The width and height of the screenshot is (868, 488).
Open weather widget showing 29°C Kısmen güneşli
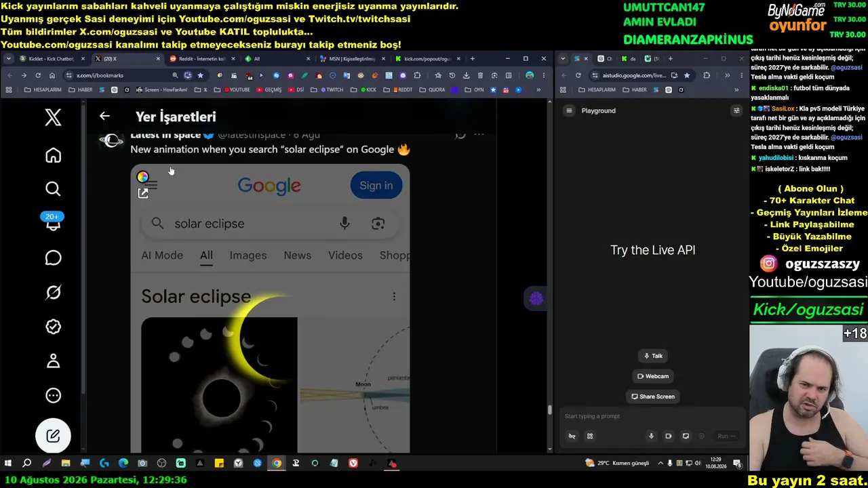click(x=616, y=464)
